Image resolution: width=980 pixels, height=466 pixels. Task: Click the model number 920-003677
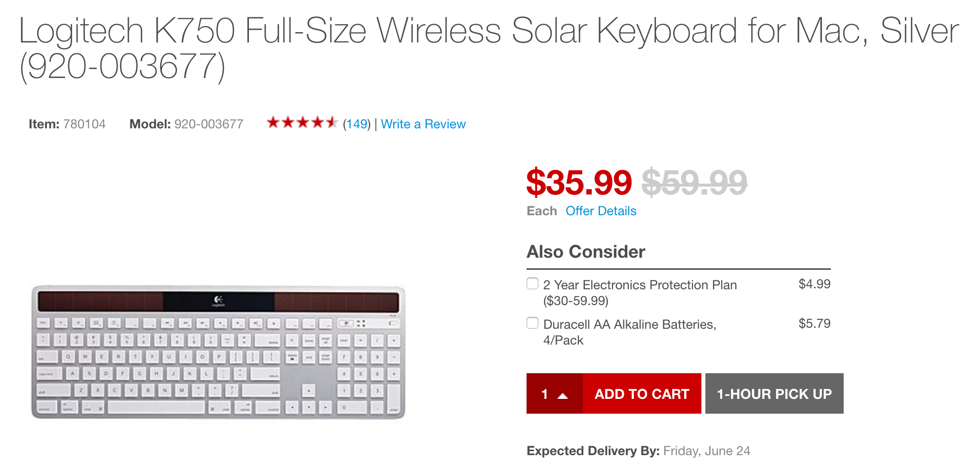coord(208,124)
